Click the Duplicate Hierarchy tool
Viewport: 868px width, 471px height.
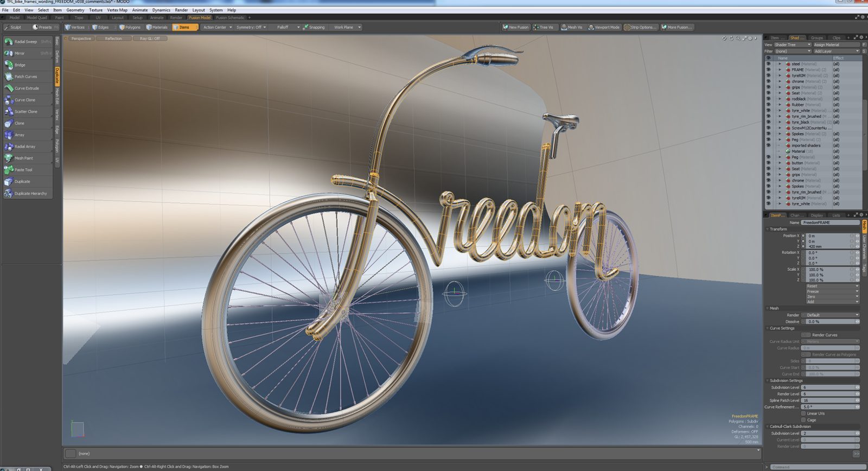(28, 194)
